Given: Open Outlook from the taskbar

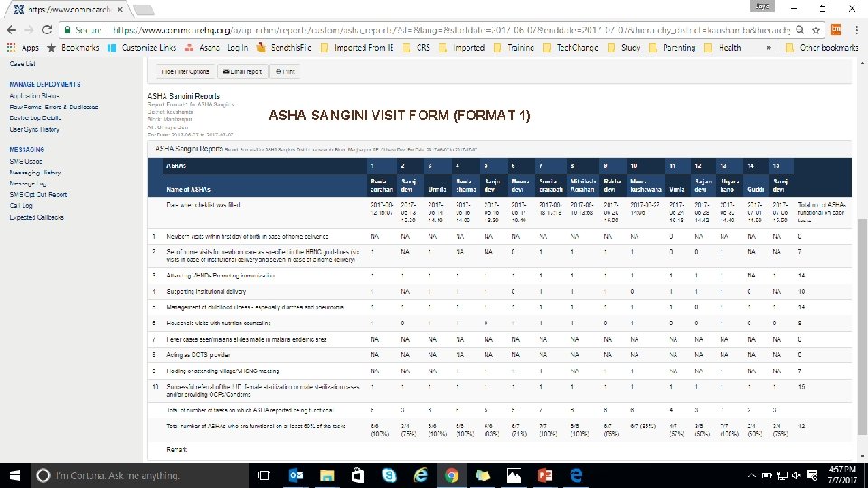Looking at the screenshot, I should [297, 475].
